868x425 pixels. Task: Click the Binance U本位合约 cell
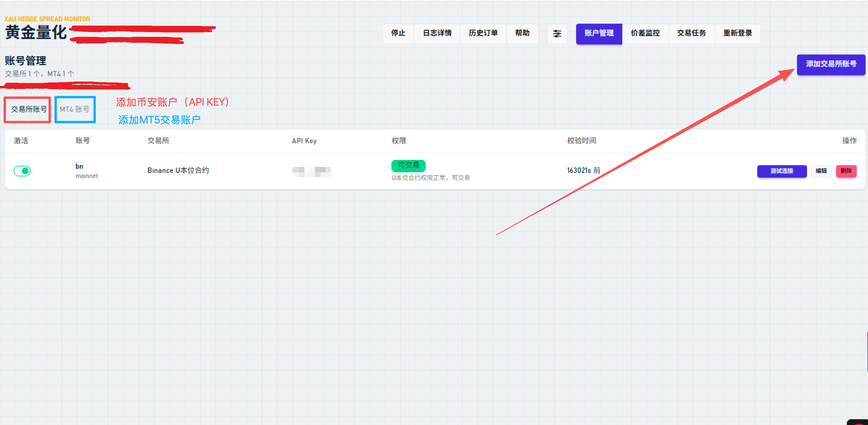(178, 170)
